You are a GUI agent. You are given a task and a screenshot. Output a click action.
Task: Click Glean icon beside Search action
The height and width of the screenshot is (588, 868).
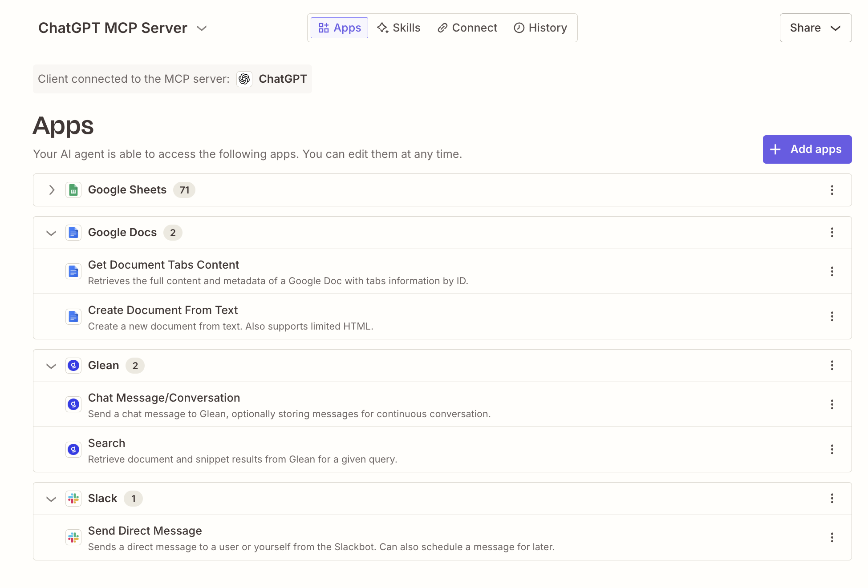73,450
